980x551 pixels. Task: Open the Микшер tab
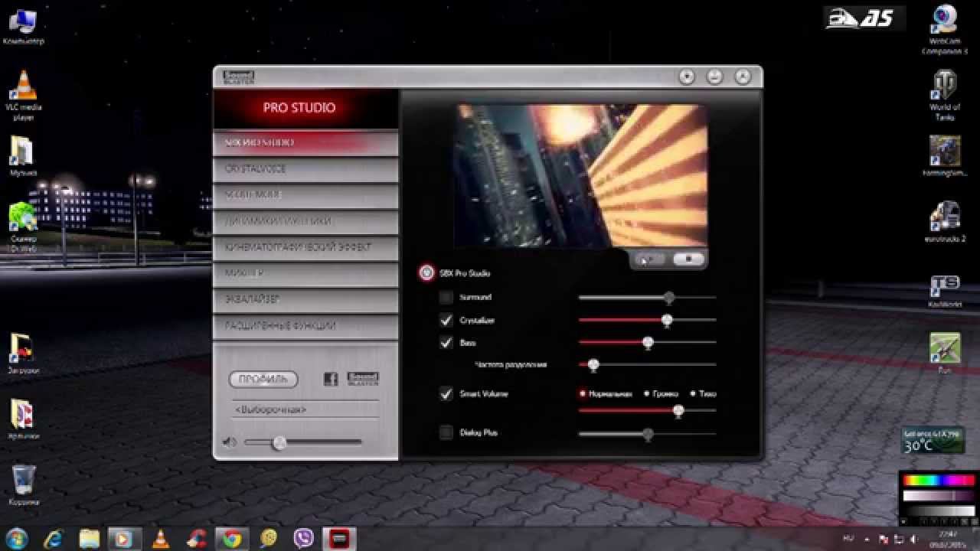pyautogui.click(x=305, y=273)
